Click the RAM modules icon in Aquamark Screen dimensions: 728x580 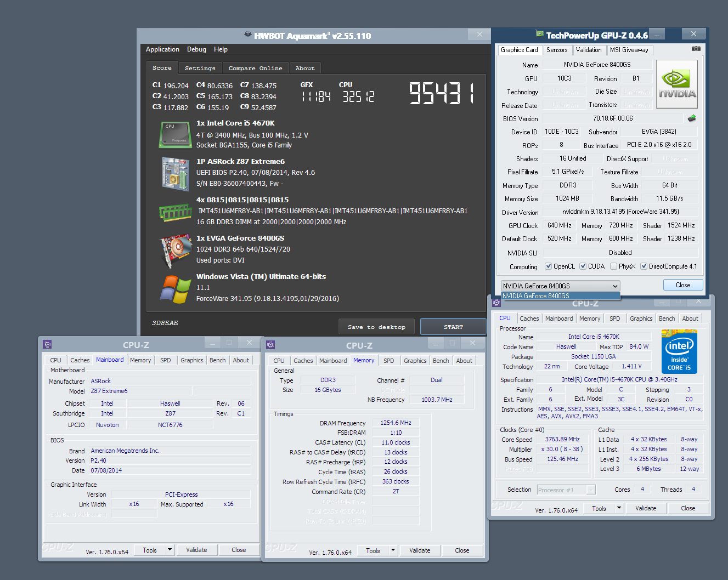tap(175, 212)
